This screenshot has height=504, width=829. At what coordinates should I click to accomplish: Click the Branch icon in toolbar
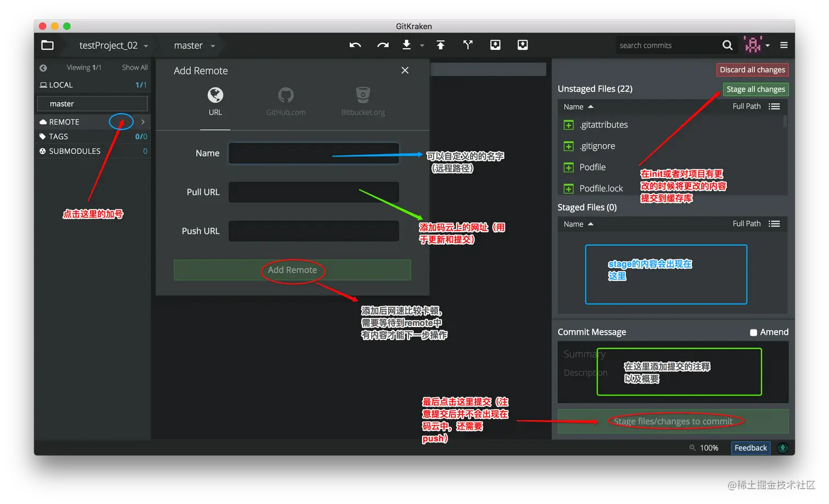pyautogui.click(x=468, y=45)
